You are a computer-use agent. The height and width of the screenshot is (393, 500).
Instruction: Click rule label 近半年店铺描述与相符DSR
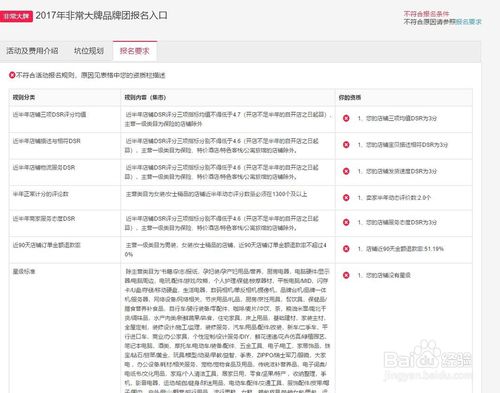click(x=46, y=141)
